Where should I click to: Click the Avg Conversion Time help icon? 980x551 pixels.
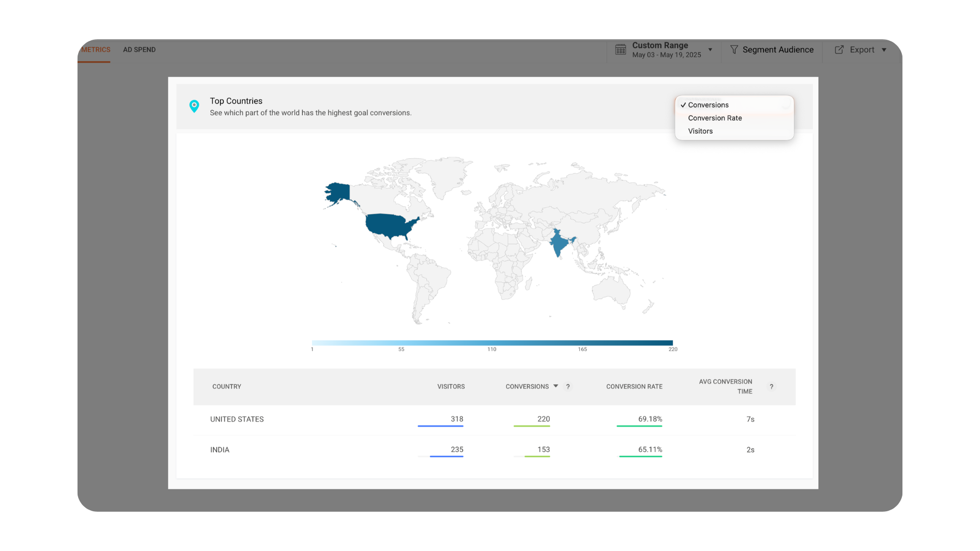[x=771, y=387]
